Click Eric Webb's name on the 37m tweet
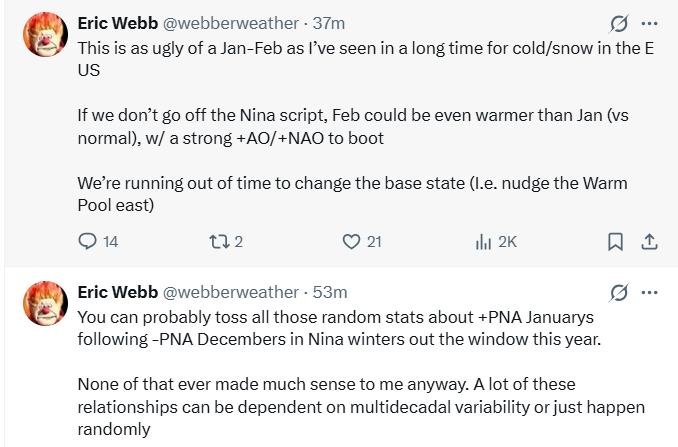 coord(117,23)
